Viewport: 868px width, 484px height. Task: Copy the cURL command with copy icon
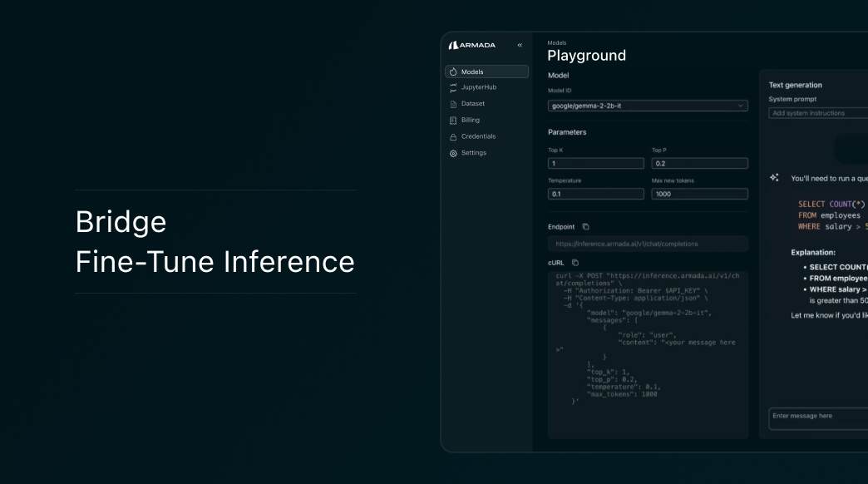click(575, 263)
